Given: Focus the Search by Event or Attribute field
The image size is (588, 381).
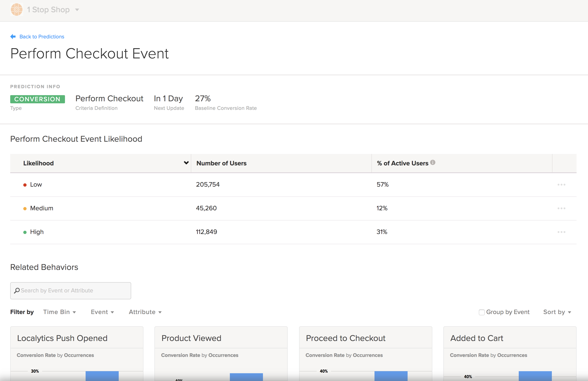Looking at the screenshot, I should [74, 291].
